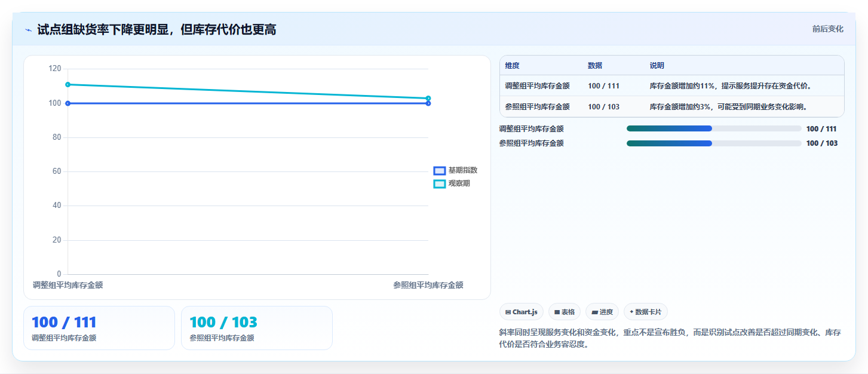The width and height of the screenshot is (868, 374).
Task: Click the 20 y-axis tick label
Action: point(57,240)
